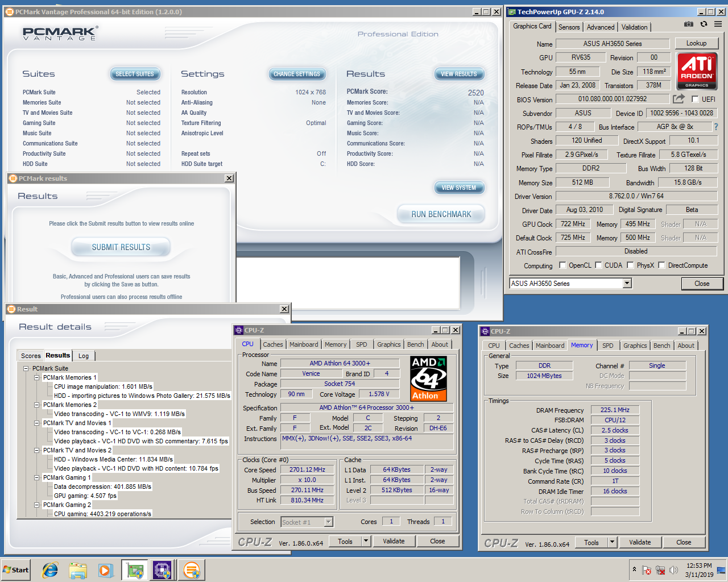Toggle the PhysX checkbox
The width and height of the screenshot is (728, 582).
(630, 265)
